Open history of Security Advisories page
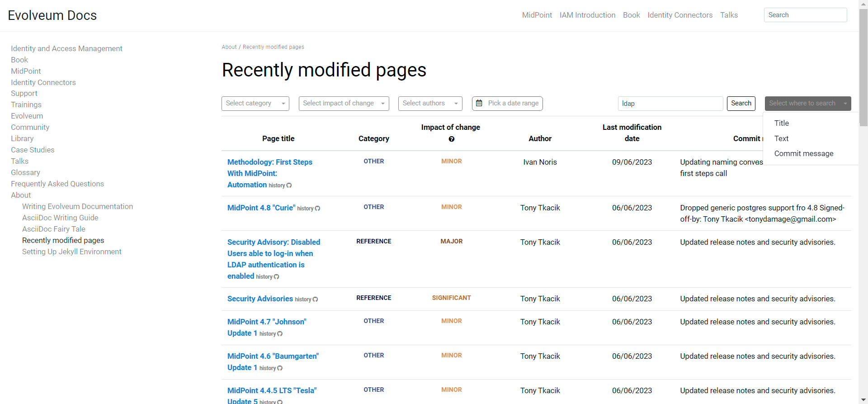 [x=306, y=299]
